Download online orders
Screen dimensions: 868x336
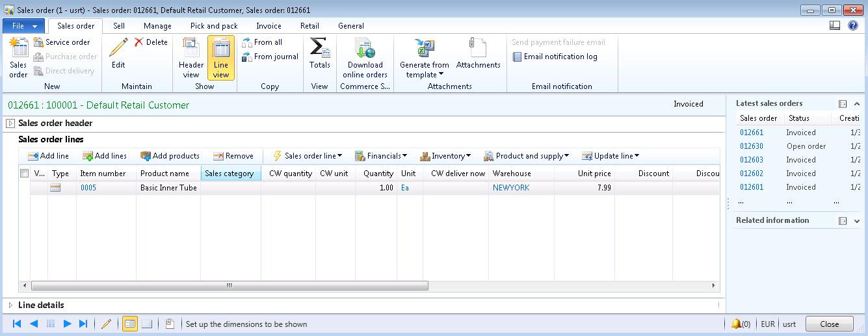tap(365, 58)
